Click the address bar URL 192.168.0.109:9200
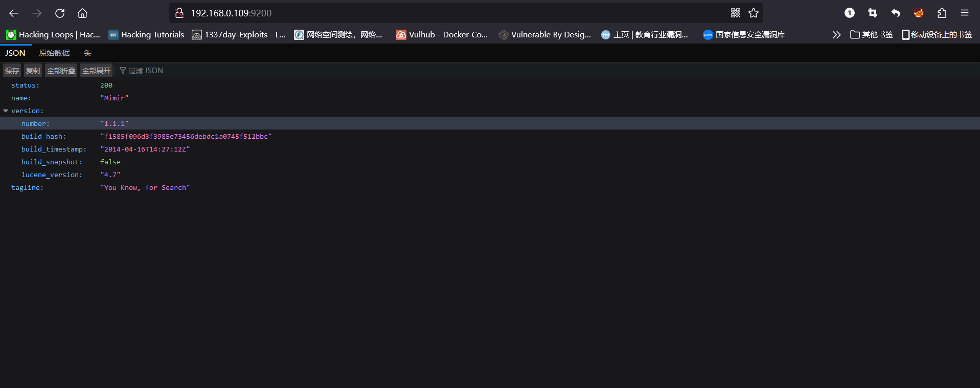This screenshot has height=388, width=980. (x=231, y=13)
